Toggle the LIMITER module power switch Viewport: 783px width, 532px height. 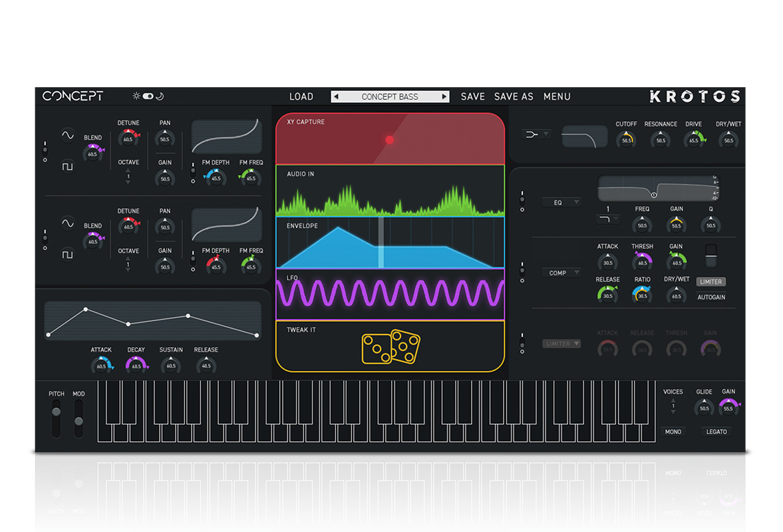pos(522,343)
